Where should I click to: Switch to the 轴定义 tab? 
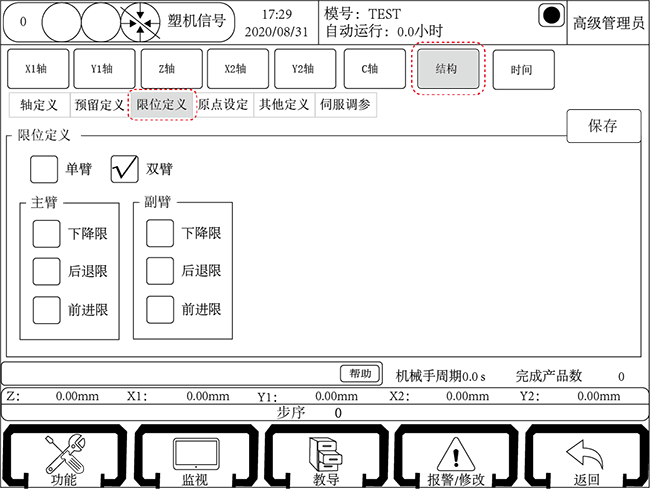click(39, 105)
